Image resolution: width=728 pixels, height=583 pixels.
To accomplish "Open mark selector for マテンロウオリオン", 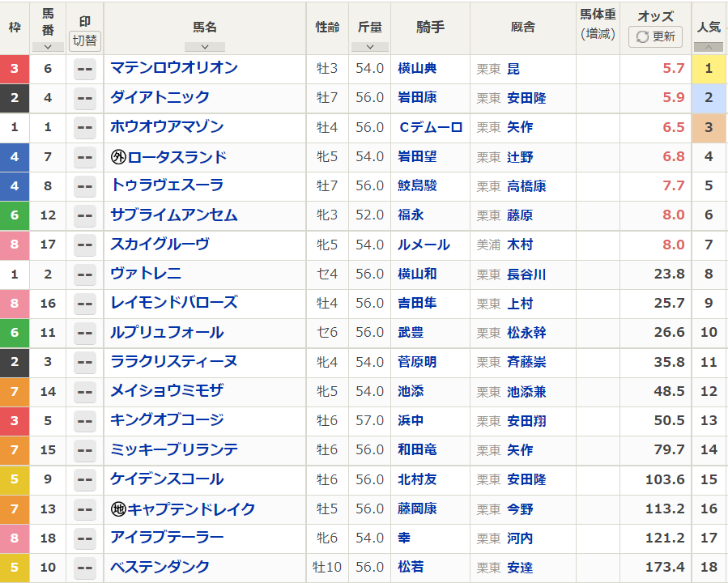I will point(84,69).
